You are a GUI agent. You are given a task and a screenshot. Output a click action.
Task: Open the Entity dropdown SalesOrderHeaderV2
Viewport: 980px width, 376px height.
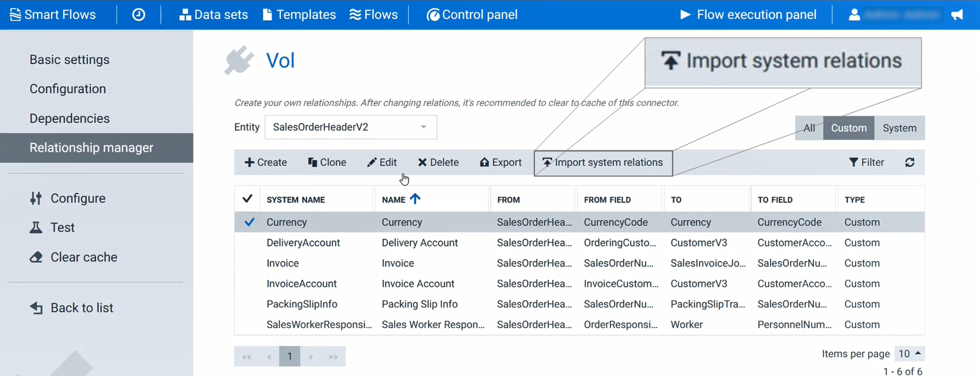351,127
